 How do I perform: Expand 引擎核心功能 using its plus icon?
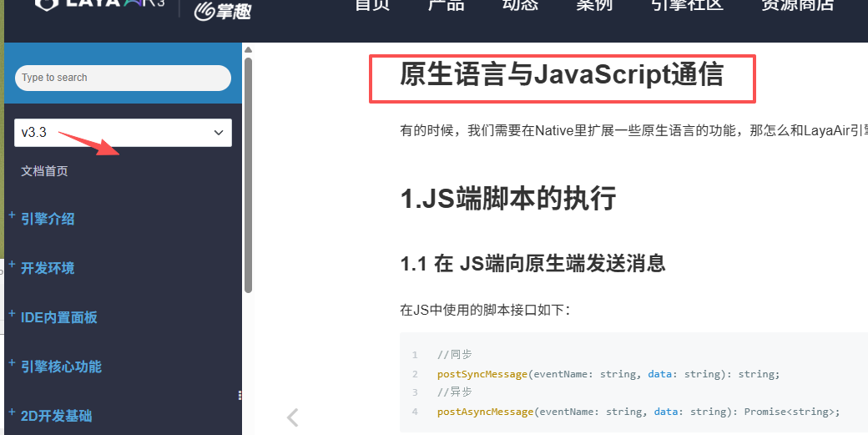pyautogui.click(x=12, y=363)
